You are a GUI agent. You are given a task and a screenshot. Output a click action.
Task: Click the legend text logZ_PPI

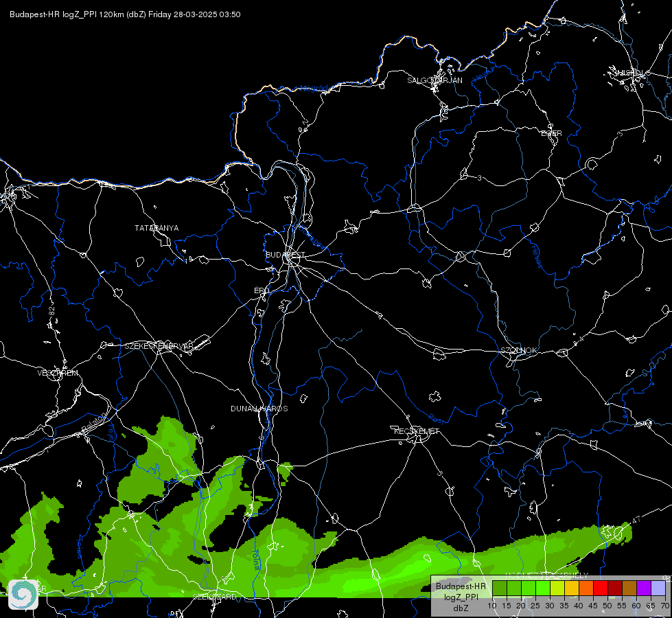(461, 597)
